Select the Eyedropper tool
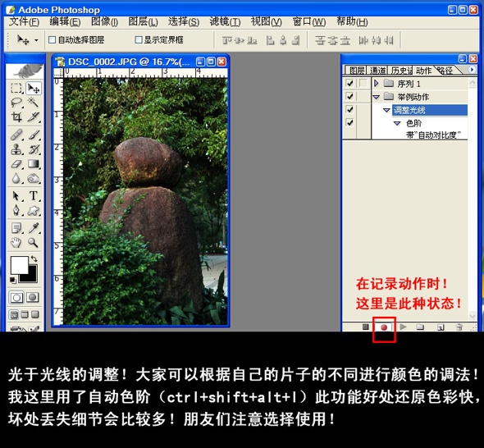Viewport: 484px width, 448px height. tap(34, 228)
